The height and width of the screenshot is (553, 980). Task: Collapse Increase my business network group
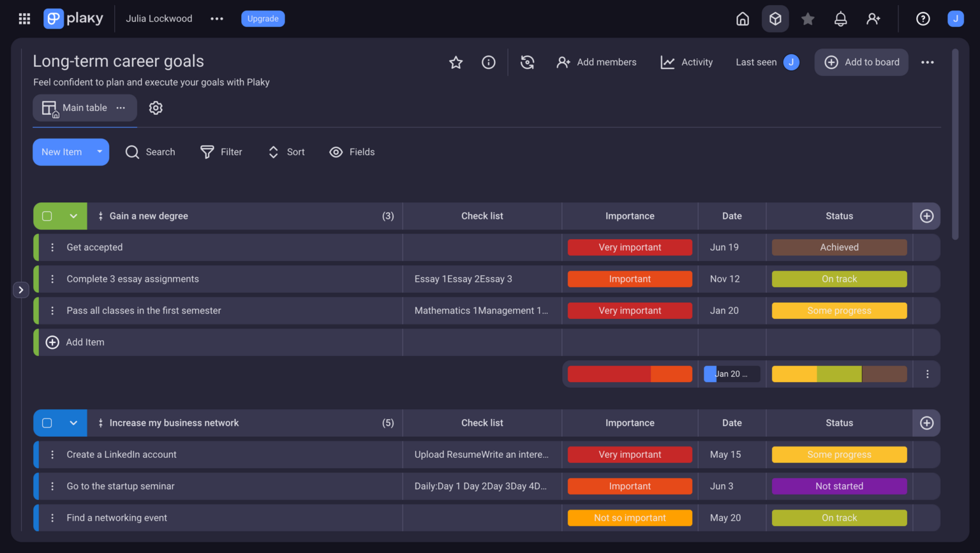click(73, 423)
